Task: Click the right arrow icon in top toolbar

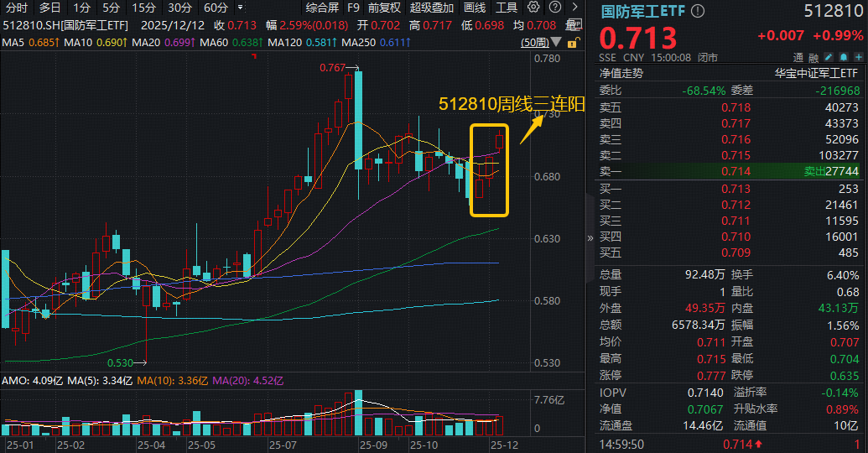Action: click(574, 8)
